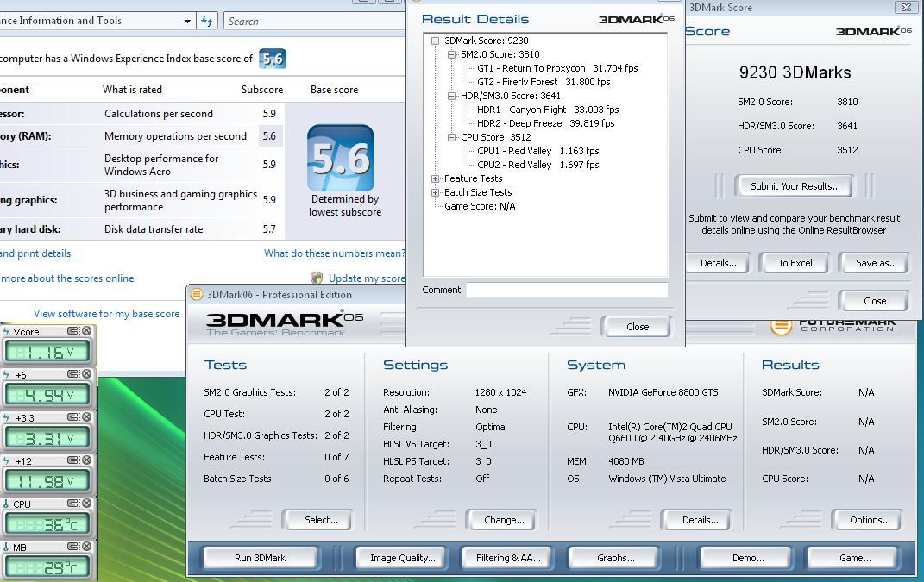
Task: Collapse the SM2.0 Score node
Action: coord(452,54)
